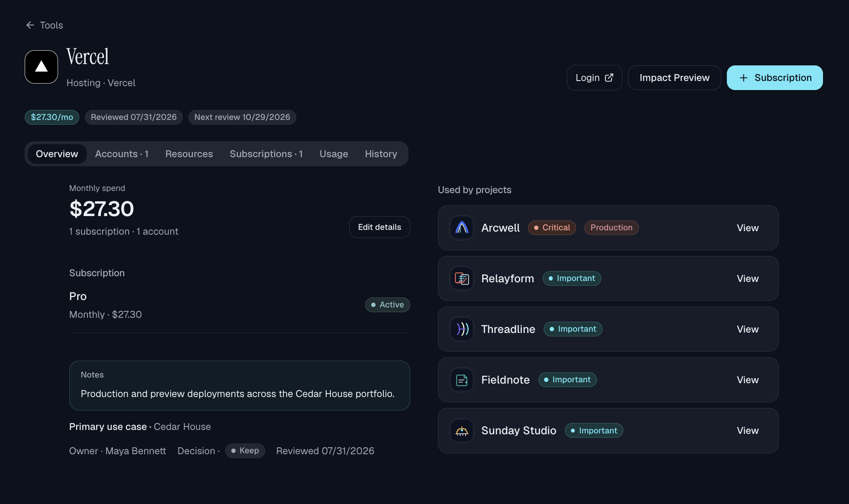Image resolution: width=849 pixels, height=504 pixels.
Task: Click the Vercel triangle logo
Action: tap(41, 67)
